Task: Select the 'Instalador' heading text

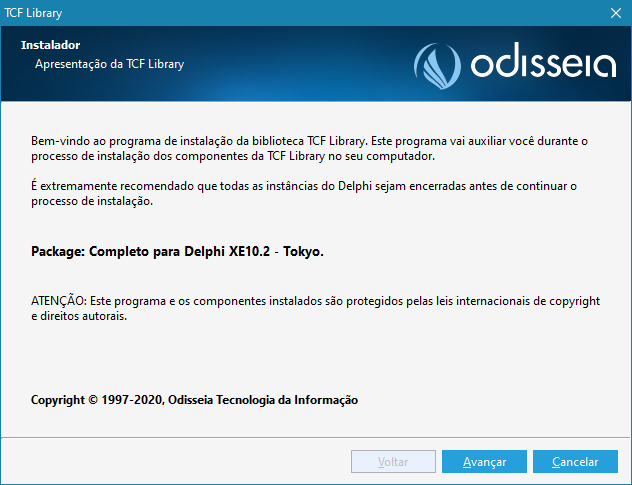Action: tap(50, 45)
